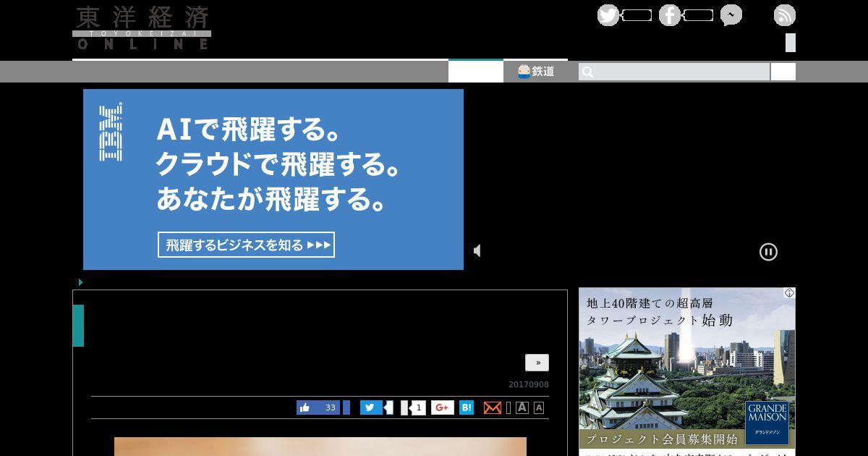Click the Facebook follower count box in header

tap(699, 15)
